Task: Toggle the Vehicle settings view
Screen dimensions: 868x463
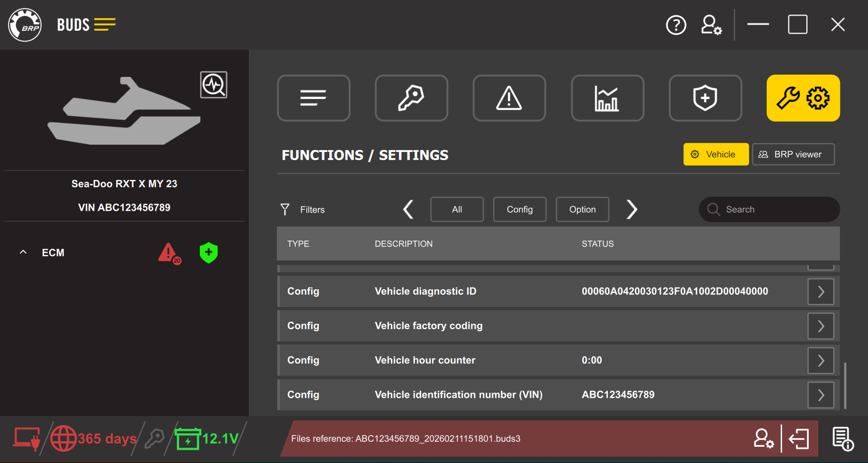Action: (716, 154)
